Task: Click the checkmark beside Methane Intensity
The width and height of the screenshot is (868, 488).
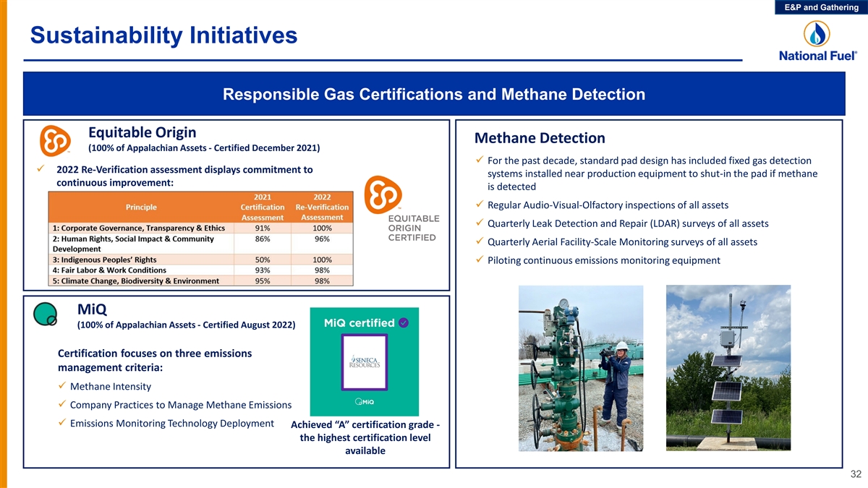Action: click(62, 386)
